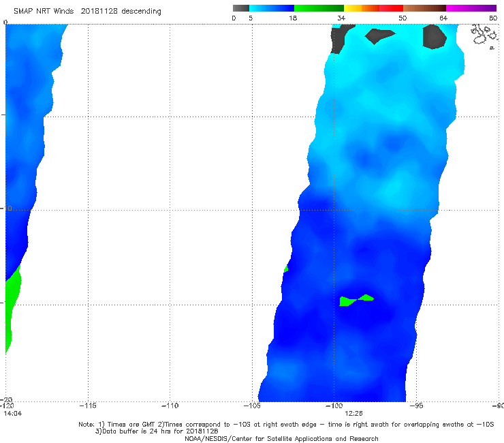This screenshot has height=443, width=504.
Task: Click the magenta-purple segment of the color bar
Action: [x=471, y=8]
